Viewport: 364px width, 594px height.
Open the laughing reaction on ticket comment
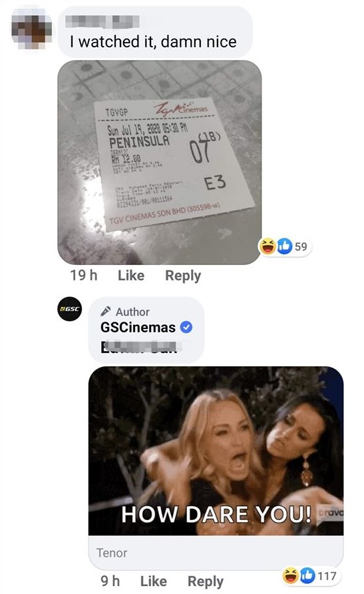(267, 246)
